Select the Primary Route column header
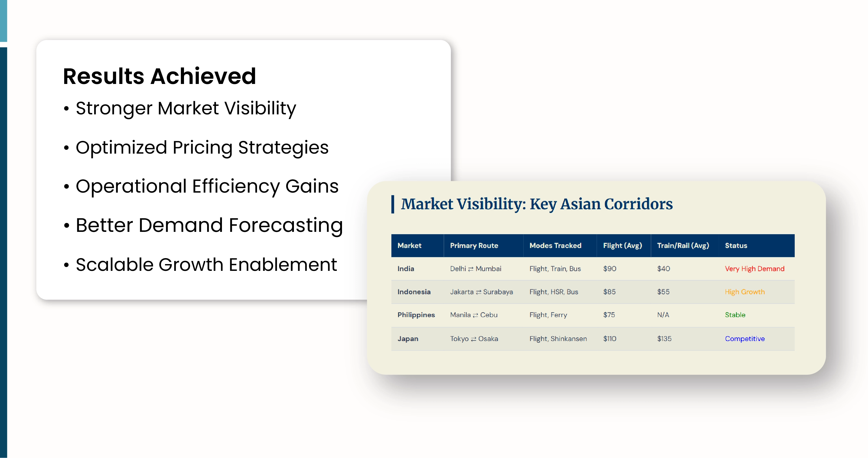 coord(474,246)
